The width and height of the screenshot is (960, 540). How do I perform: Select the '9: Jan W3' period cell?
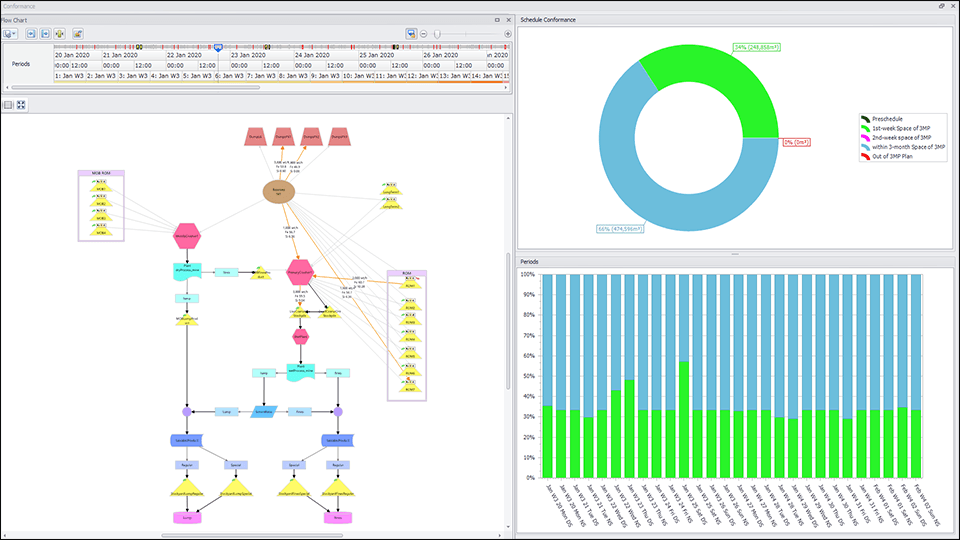pyautogui.click(x=326, y=76)
